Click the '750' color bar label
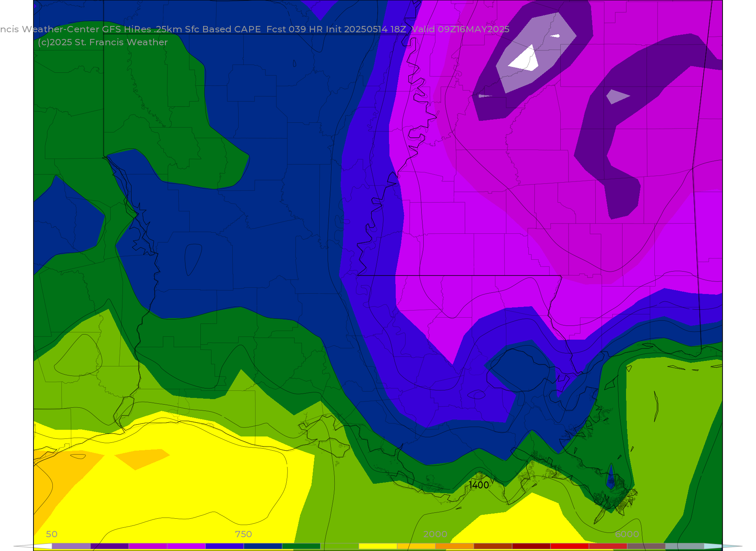Viewport: 756px width, 551px height. (243, 534)
